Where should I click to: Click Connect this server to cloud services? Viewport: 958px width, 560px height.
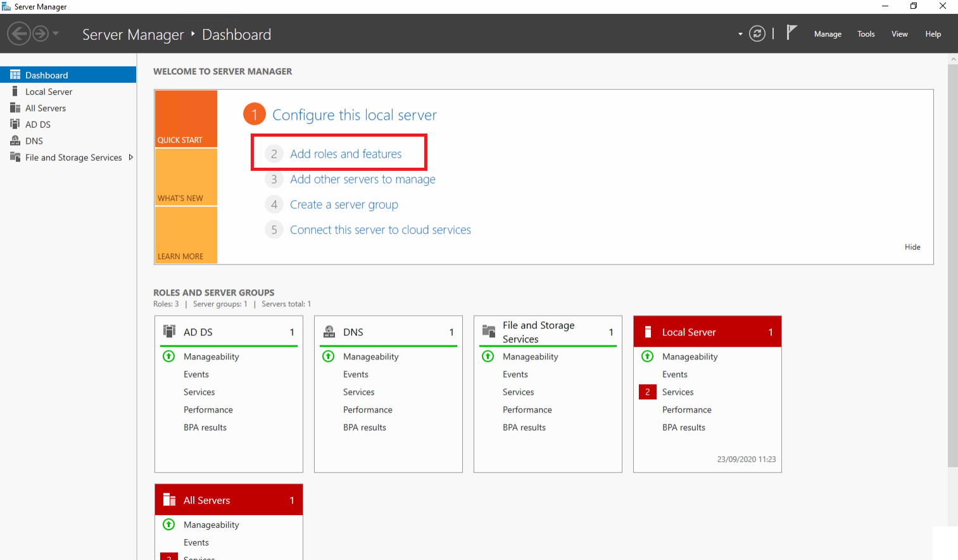point(381,230)
